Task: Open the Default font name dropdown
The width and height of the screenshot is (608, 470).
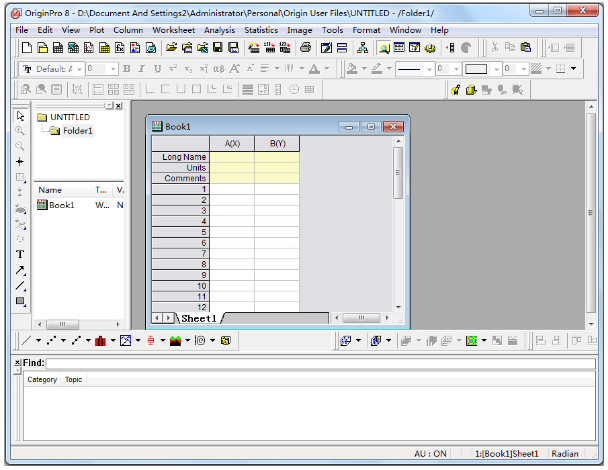Action: pos(81,69)
